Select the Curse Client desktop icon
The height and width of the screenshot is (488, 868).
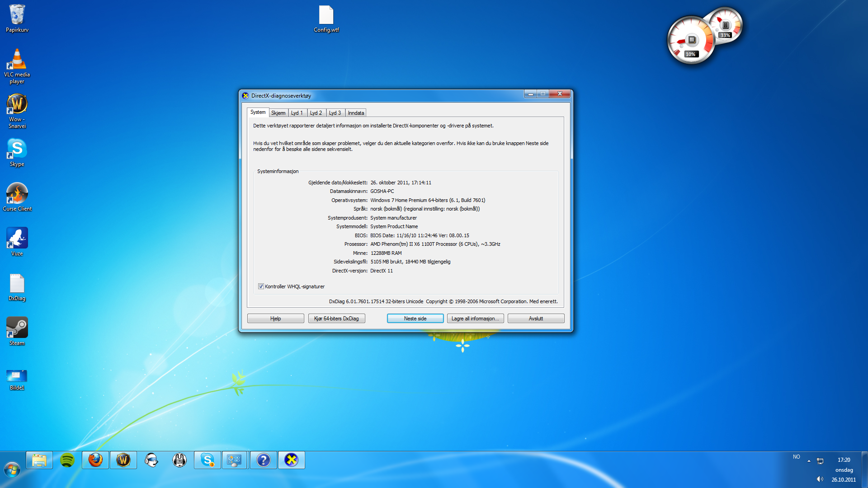point(17,197)
